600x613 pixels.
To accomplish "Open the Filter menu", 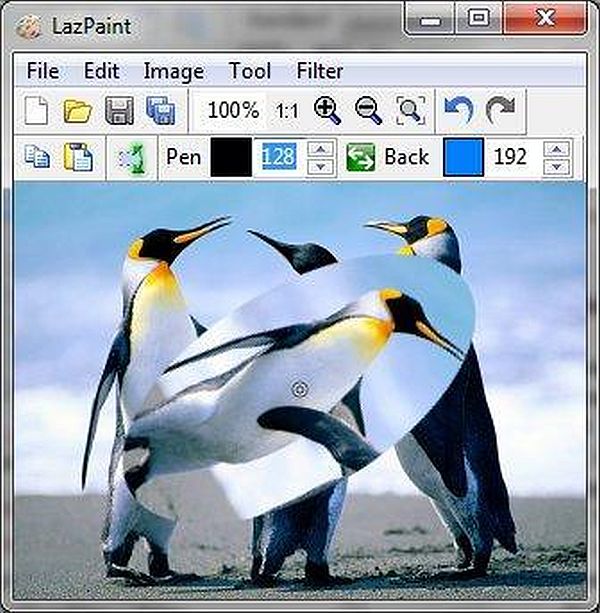I will click(319, 71).
